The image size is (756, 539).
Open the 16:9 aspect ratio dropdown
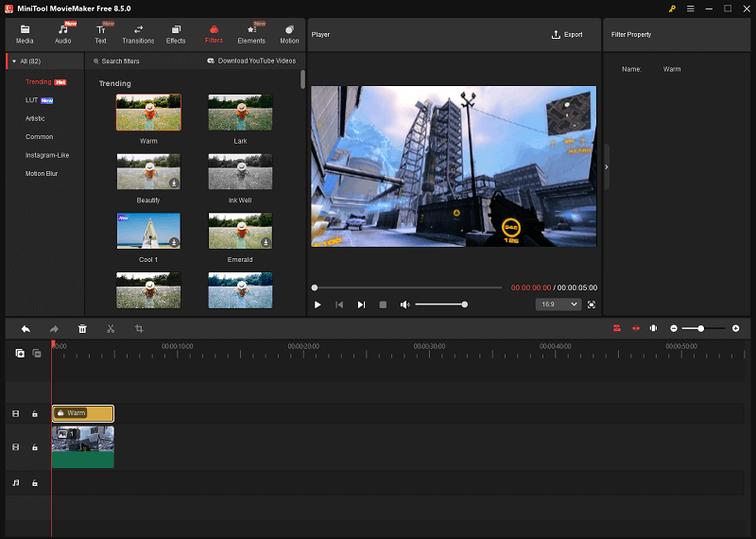click(558, 304)
